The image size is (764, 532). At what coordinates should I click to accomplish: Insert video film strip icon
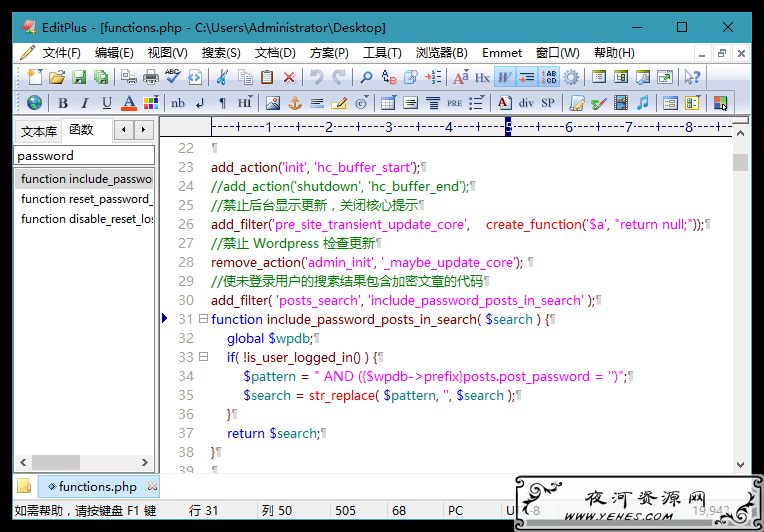[621, 103]
